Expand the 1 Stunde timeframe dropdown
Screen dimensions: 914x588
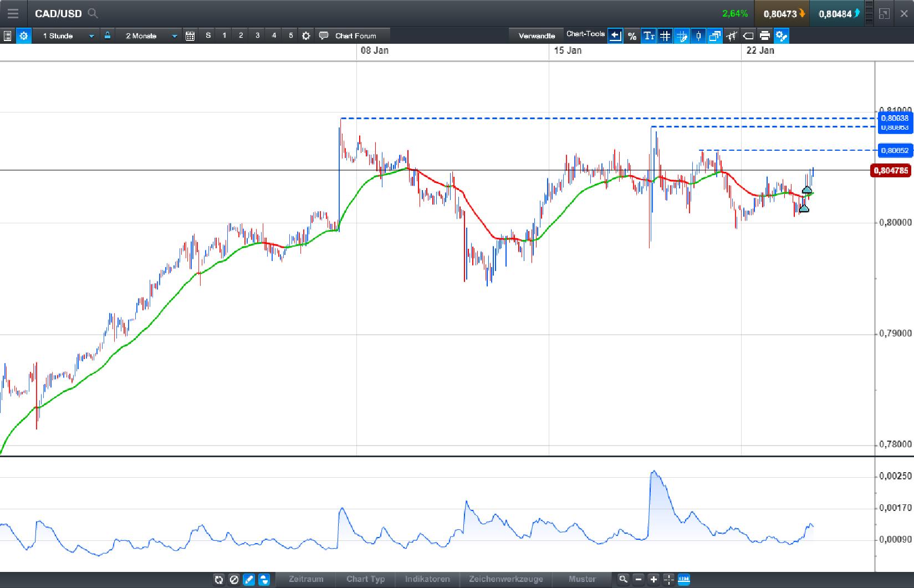91,35
